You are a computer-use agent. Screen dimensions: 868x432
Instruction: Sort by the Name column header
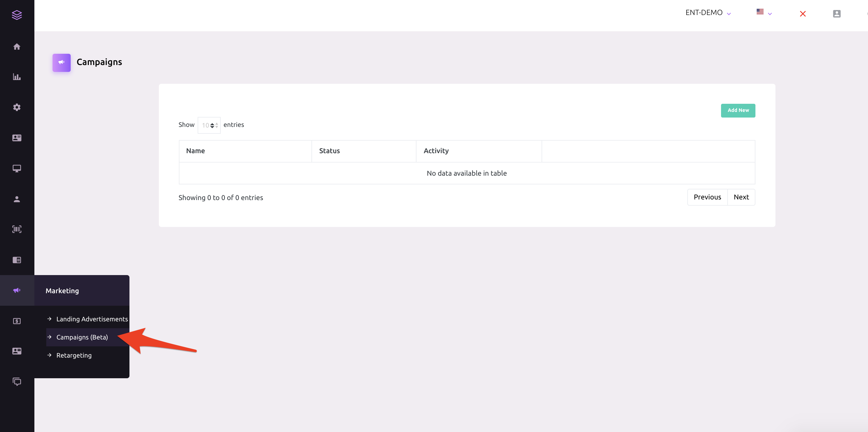pyautogui.click(x=245, y=151)
